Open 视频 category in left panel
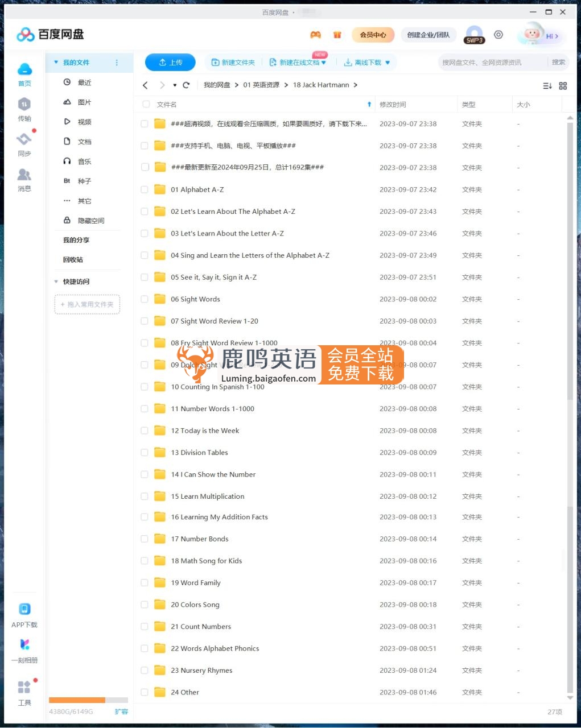581x728 pixels. pos(84,122)
